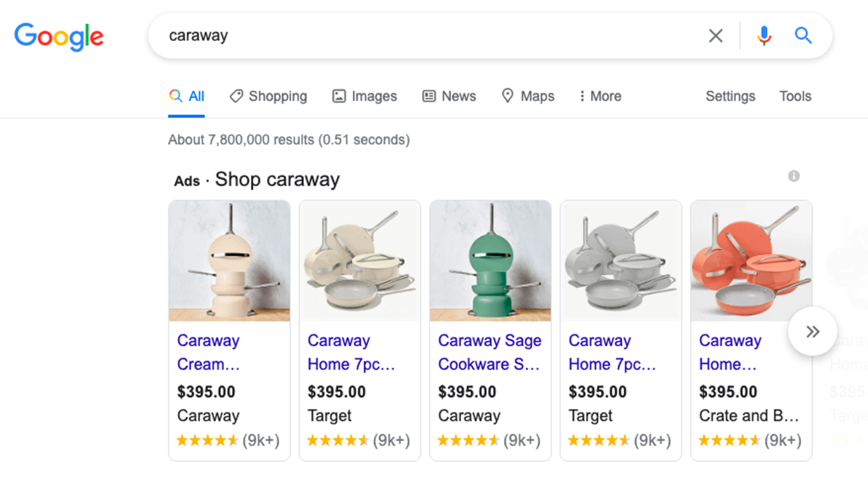Click the green Caraway Sage product image
Viewport: 868px width, 485px height.
[490, 260]
